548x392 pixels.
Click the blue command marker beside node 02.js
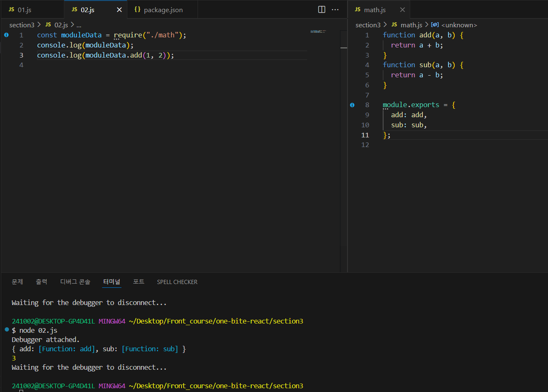click(7, 329)
